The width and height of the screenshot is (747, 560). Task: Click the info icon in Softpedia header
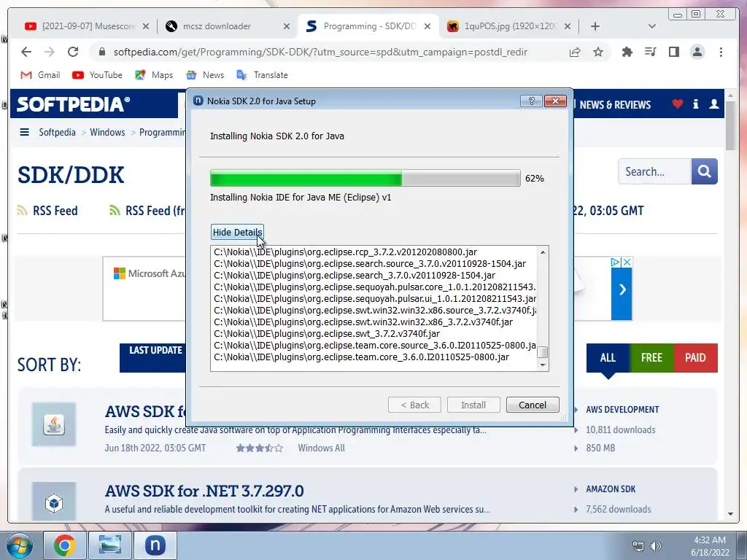coord(695,104)
